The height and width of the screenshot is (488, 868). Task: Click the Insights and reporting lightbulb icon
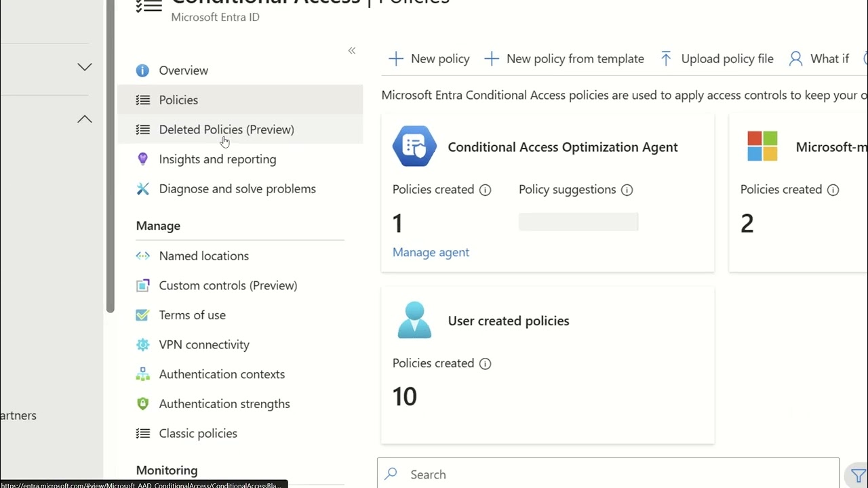pos(142,159)
